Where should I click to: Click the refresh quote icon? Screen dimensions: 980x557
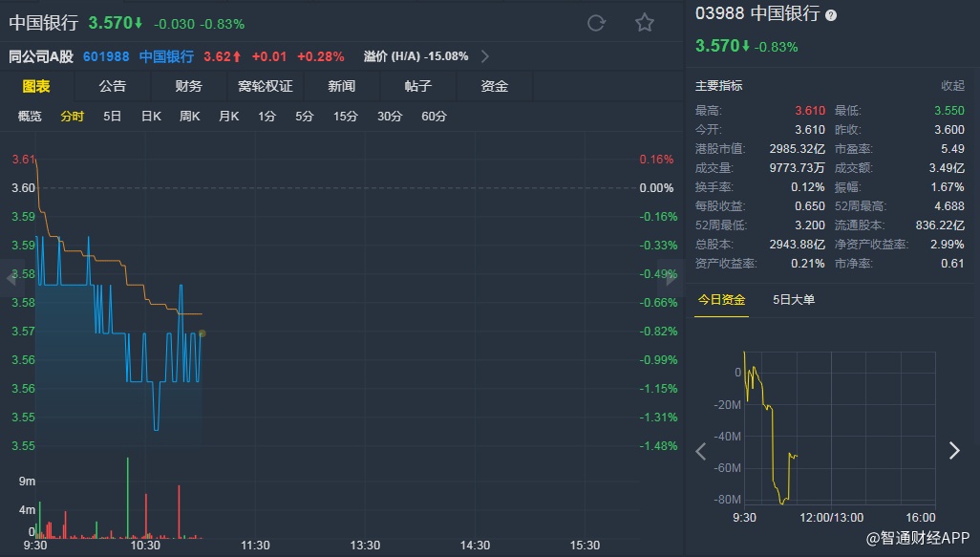coord(596,23)
